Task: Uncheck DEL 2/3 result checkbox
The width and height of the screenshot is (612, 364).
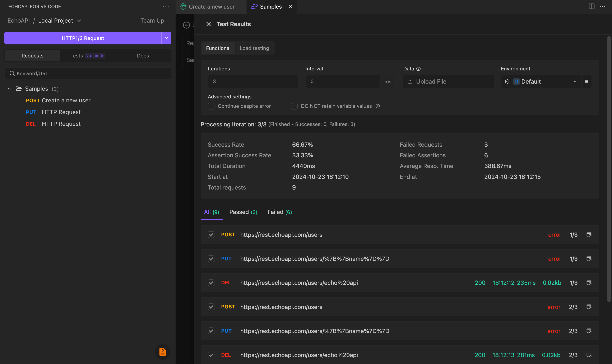Action: tap(211, 355)
